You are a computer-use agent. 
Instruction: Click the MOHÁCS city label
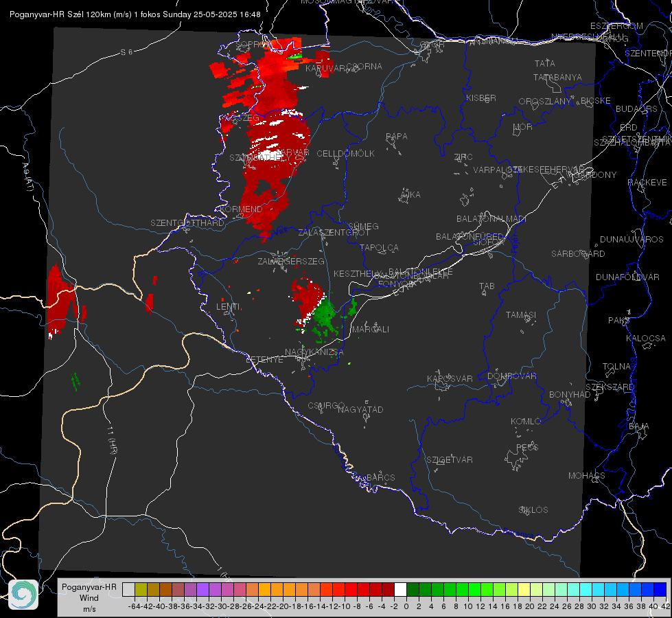point(587,476)
